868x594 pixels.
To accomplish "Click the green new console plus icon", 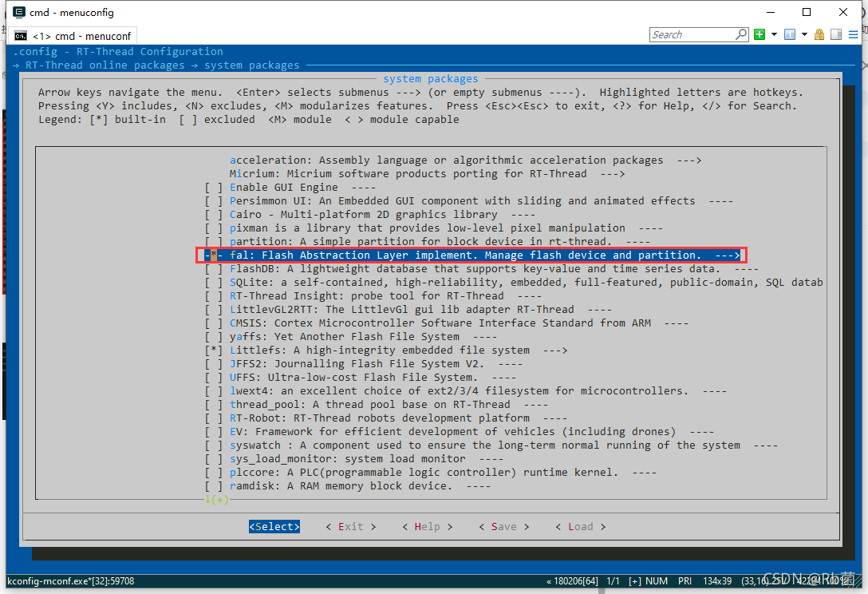I will point(759,34).
